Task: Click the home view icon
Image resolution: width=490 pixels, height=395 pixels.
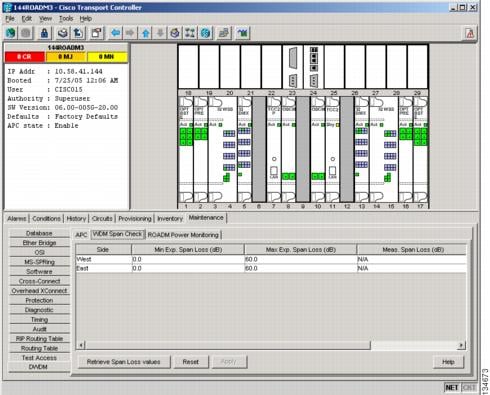Action: point(175,33)
